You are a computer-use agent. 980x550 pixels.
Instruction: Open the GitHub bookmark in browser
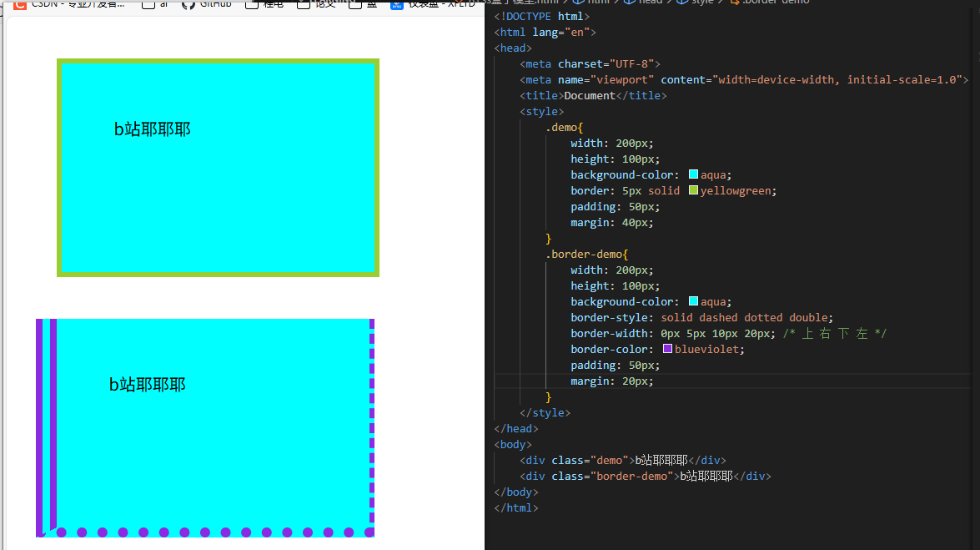click(207, 3)
